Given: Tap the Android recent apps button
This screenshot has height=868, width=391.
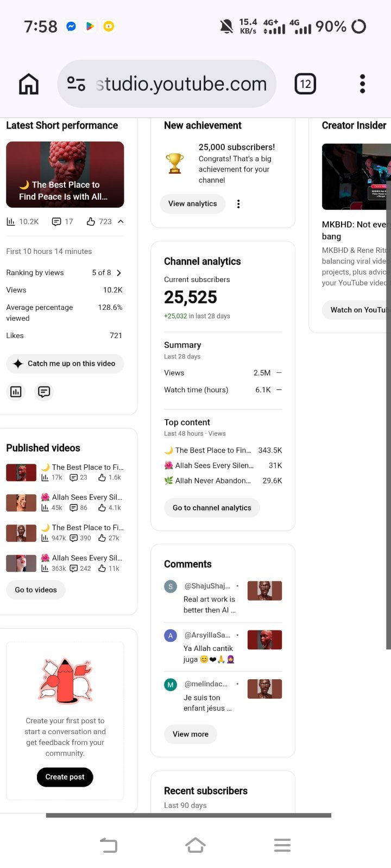Looking at the screenshot, I should point(282,845).
